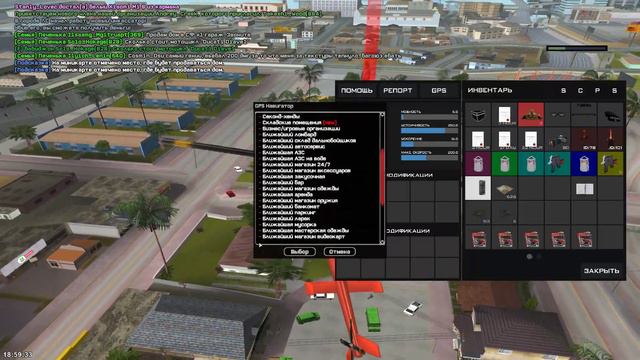
Task: Click the GPS list scrollbar down arrow
Action: 382,242
